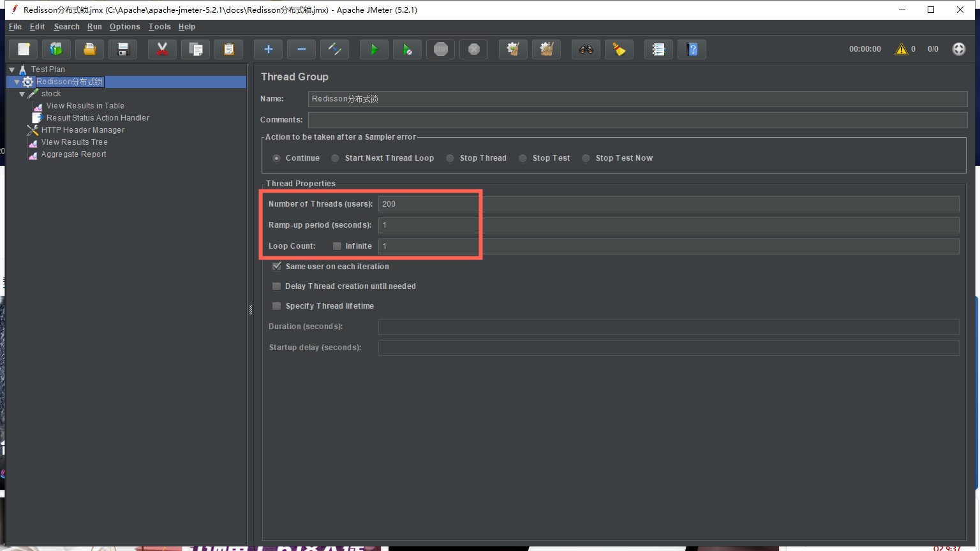
Task: Click the Stop test icon
Action: pos(440,49)
